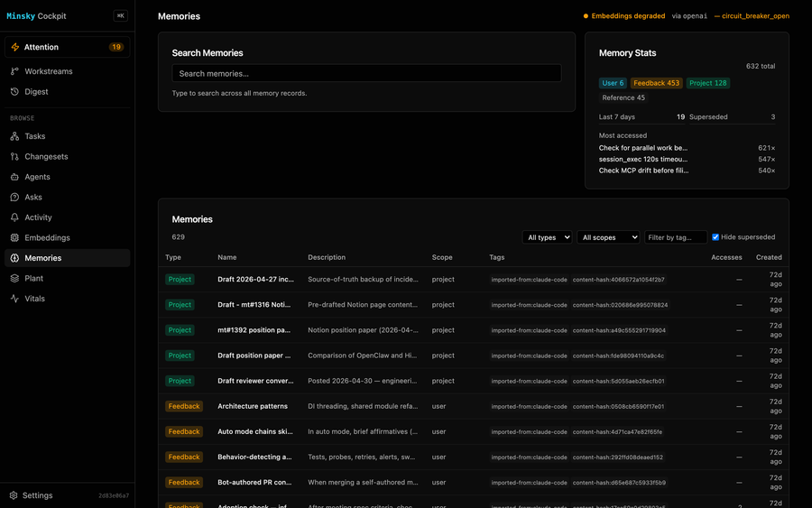Click the Digest history icon

point(14,92)
